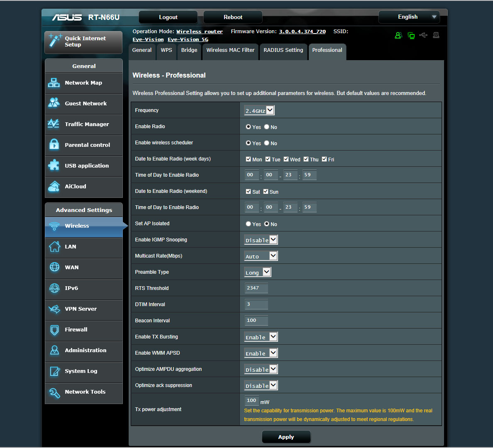493x448 pixels.
Task: Click the RTS Threshold input field
Action: 256,288
